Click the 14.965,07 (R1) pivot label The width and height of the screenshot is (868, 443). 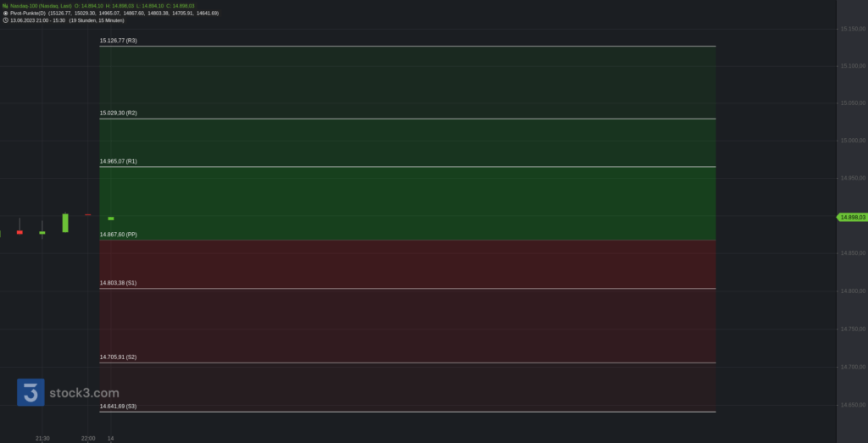click(119, 161)
